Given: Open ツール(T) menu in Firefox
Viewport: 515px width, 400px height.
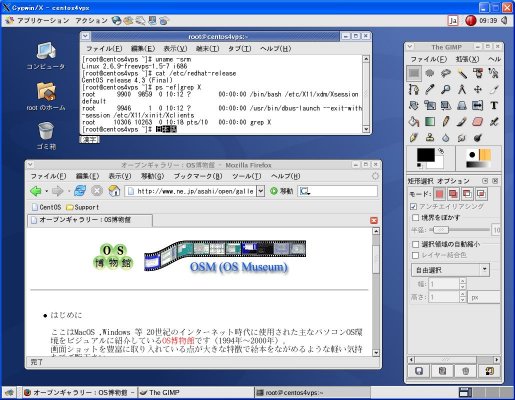Looking at the screenshot, I should point(247,176).
